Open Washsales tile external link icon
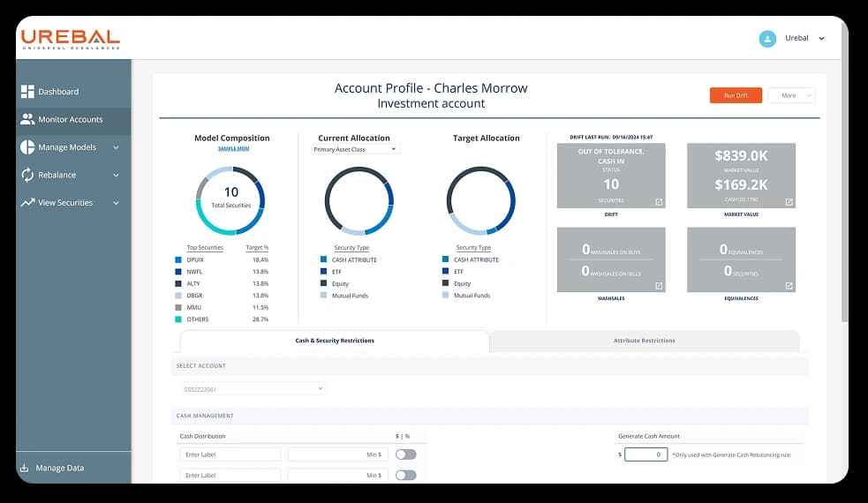Screen dimensions: 868x503 tap(659, 286)
